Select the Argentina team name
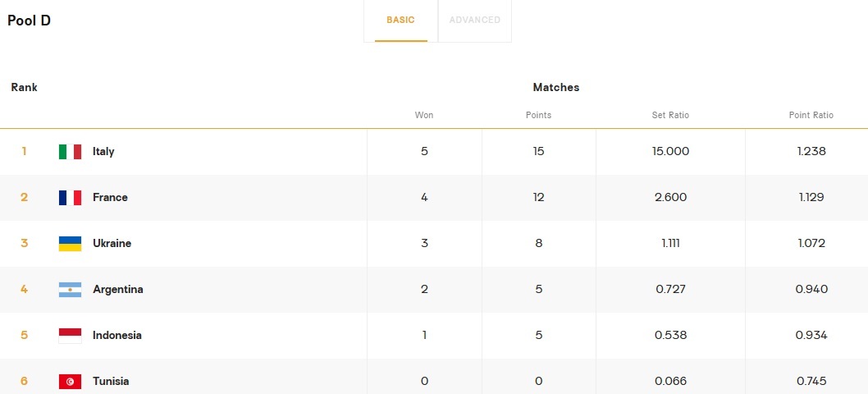The width and height of the screenshot is (868, 394). tap(117, 290)
